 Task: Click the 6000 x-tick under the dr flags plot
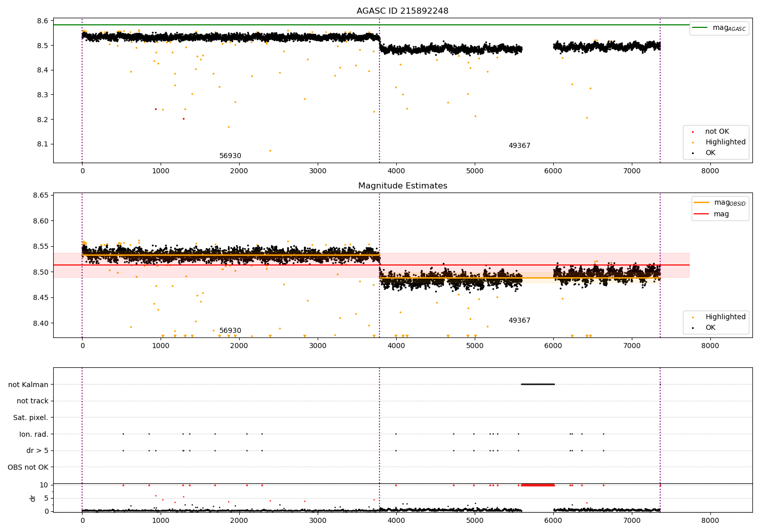point(553,521)
